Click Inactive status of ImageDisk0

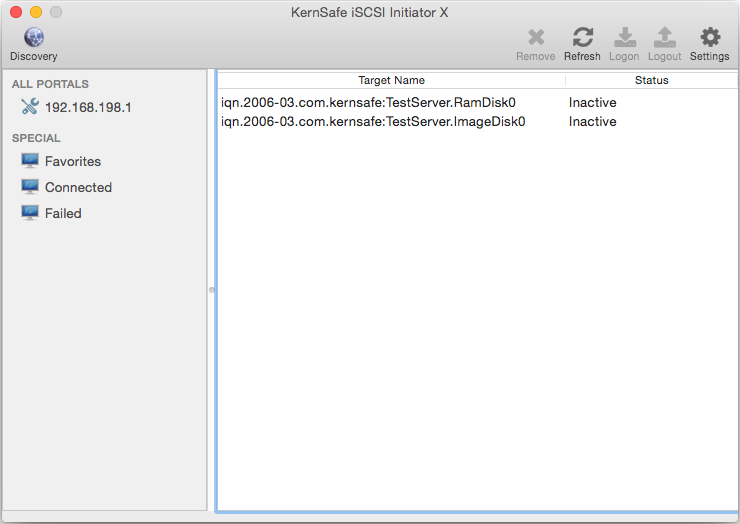tap(593, 122)
